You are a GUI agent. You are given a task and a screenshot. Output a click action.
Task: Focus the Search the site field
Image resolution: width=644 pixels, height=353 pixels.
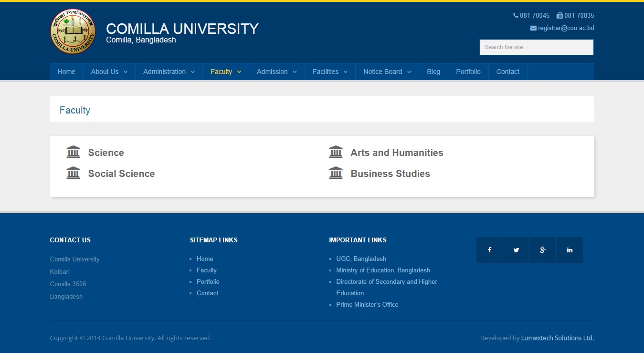coord(536,47)
